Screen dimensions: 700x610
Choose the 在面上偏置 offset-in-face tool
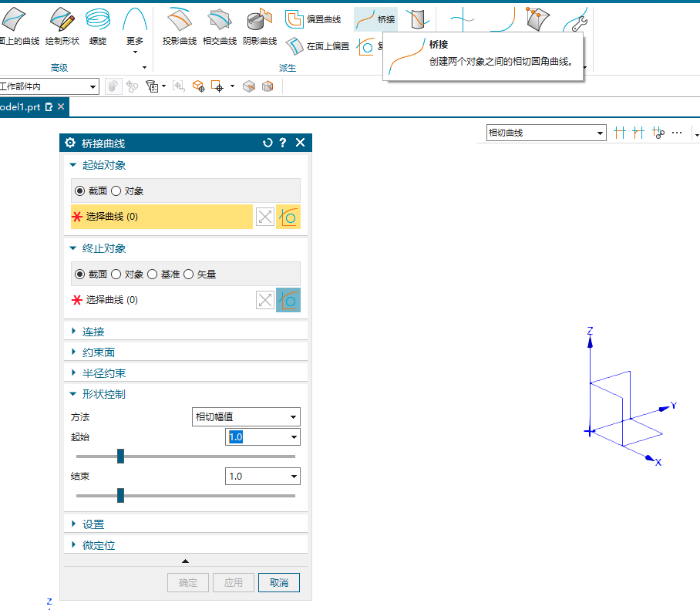[x=317, y=46]
